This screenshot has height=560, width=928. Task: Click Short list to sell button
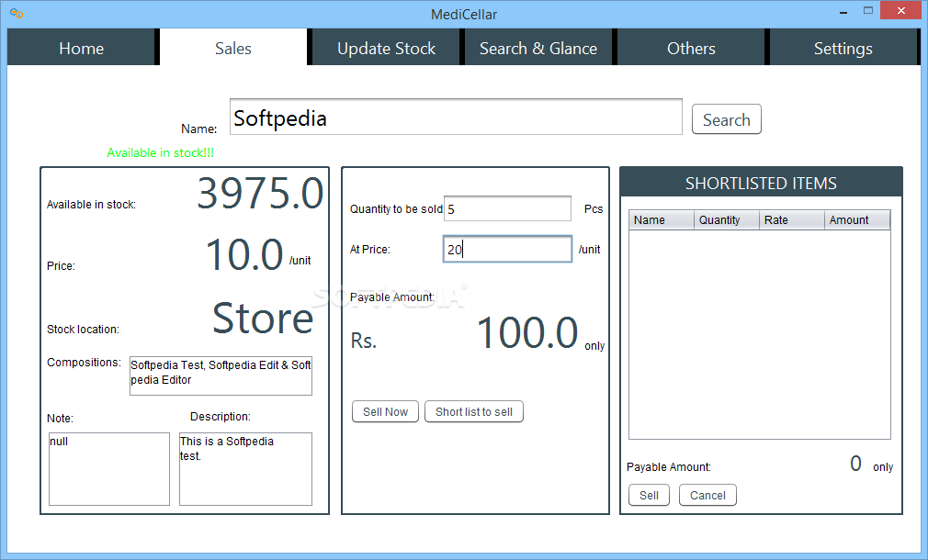click(474, 411)
